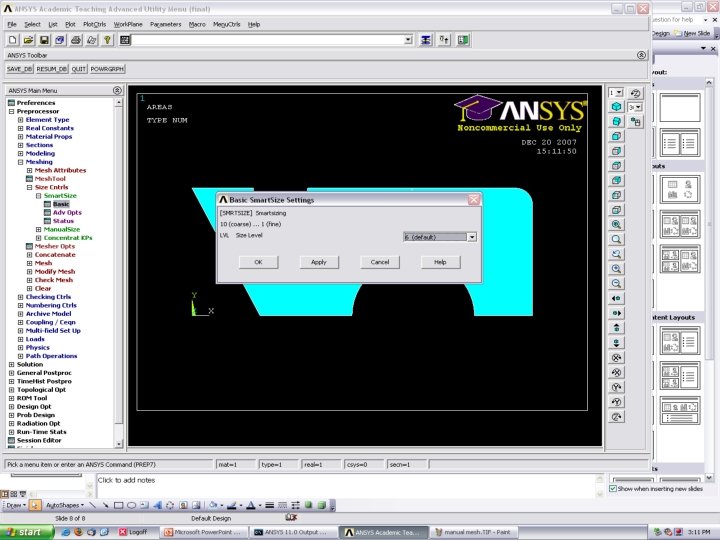Switch to ANSYS 11.0 Output taskbar window
The width and height of the screenshot is (720, 540).
coord(292,532)
